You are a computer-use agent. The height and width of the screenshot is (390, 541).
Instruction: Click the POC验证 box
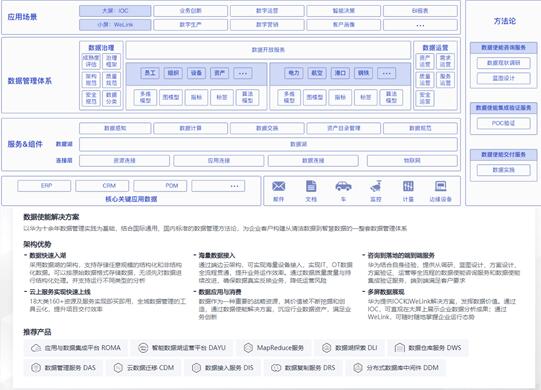503,123
